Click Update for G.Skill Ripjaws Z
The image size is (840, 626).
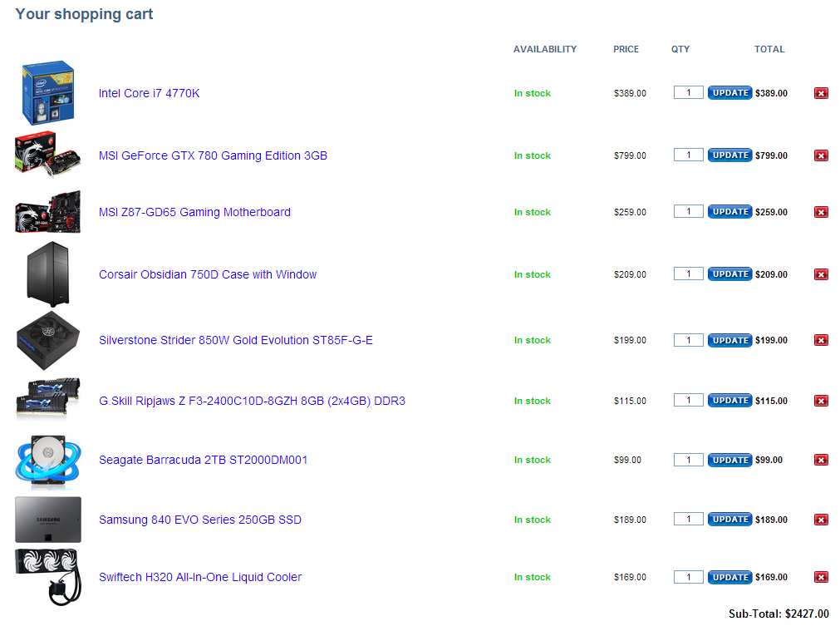click(729, 401)
